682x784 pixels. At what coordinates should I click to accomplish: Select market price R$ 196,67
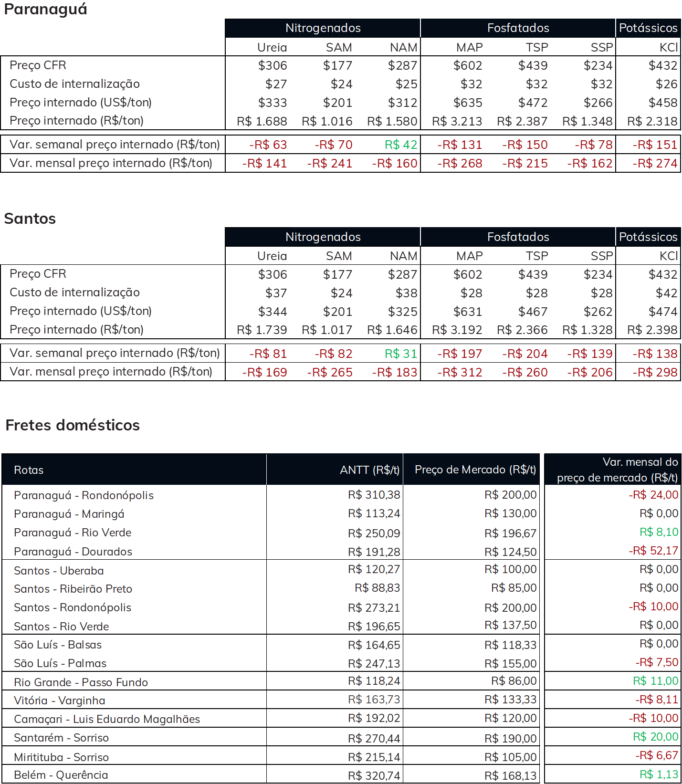[x=511, y=533]
